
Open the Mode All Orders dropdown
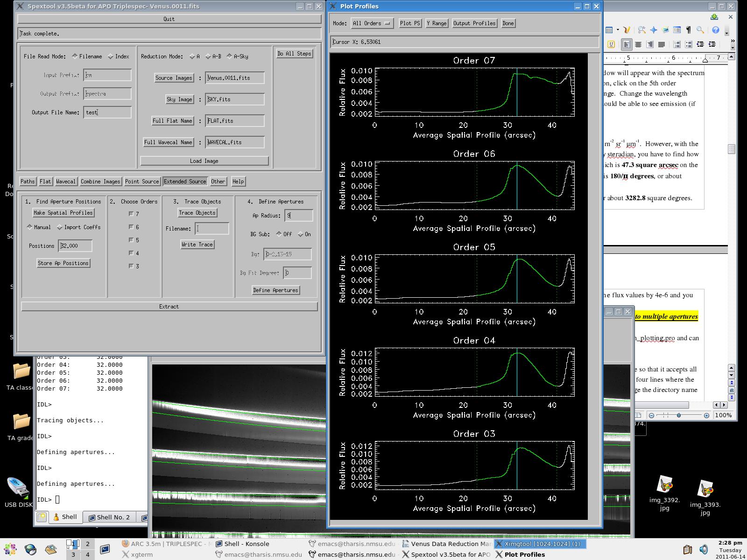pos(373,23)
